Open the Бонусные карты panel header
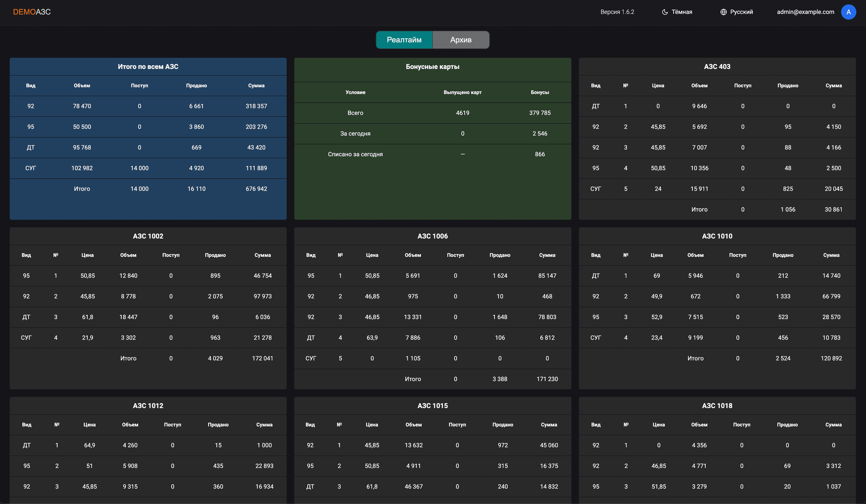Image resolution: width=866 pixels, height=504 pixels. [432, 67]
